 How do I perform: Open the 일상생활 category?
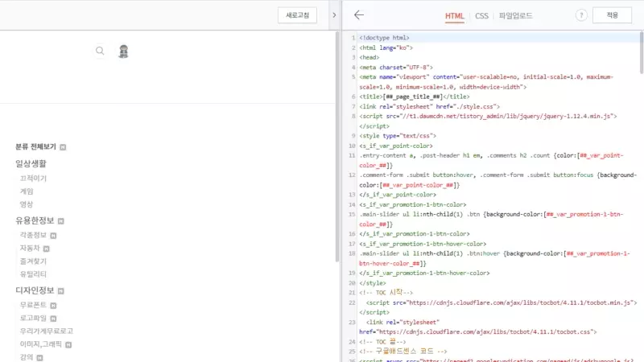point(31,163)
